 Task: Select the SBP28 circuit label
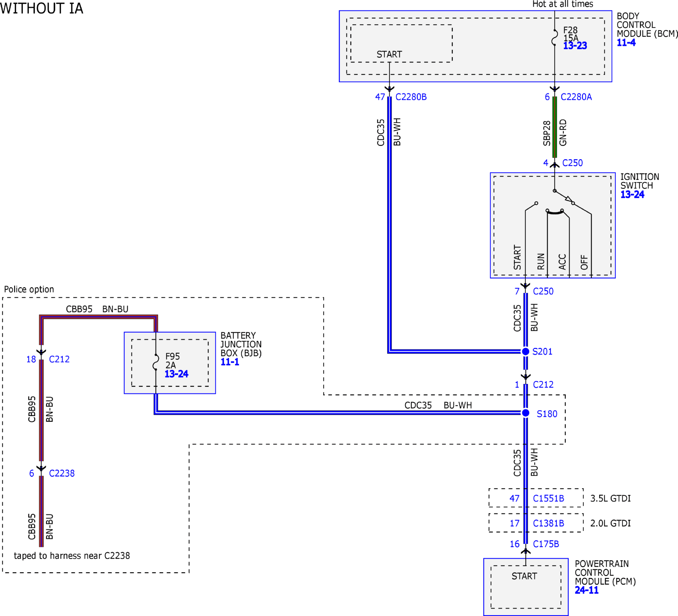pyautogui.click(x=547, y=133)
